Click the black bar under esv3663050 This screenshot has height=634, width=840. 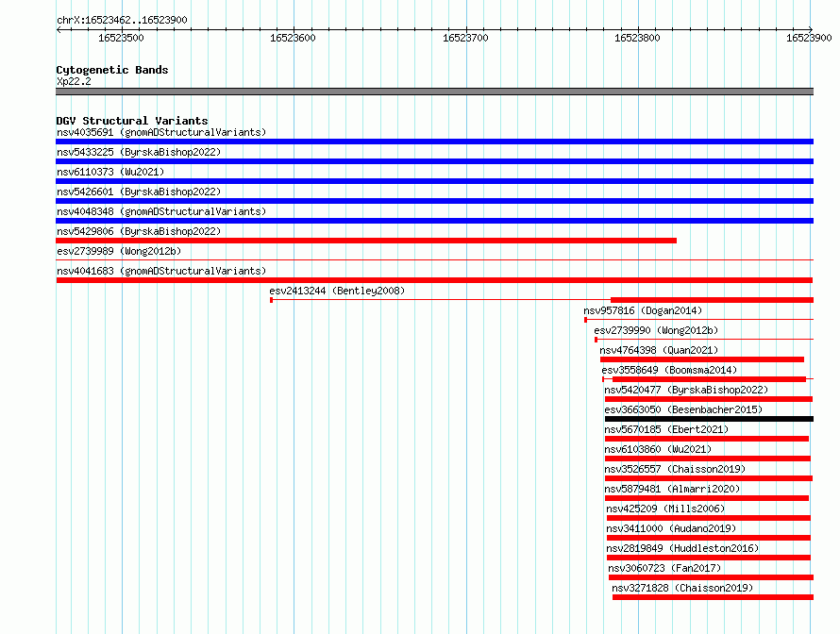click(x=710, y=419)
